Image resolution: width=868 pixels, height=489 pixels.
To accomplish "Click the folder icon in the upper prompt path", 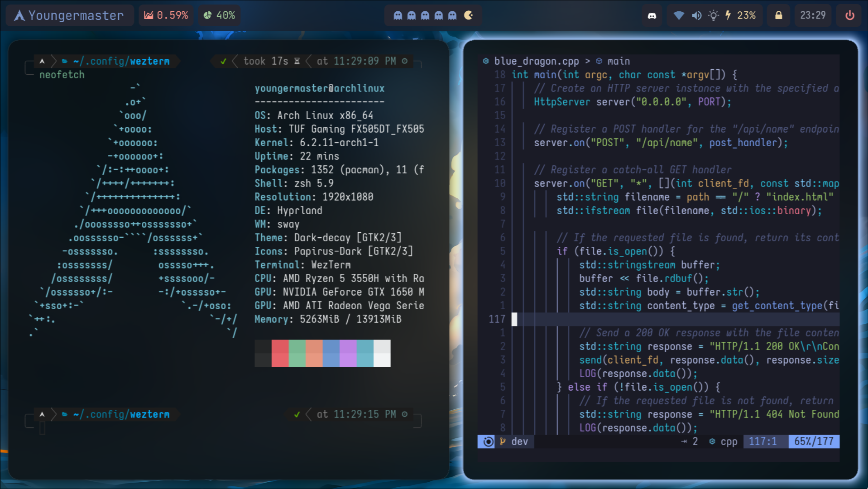I will tap(65, 61).
